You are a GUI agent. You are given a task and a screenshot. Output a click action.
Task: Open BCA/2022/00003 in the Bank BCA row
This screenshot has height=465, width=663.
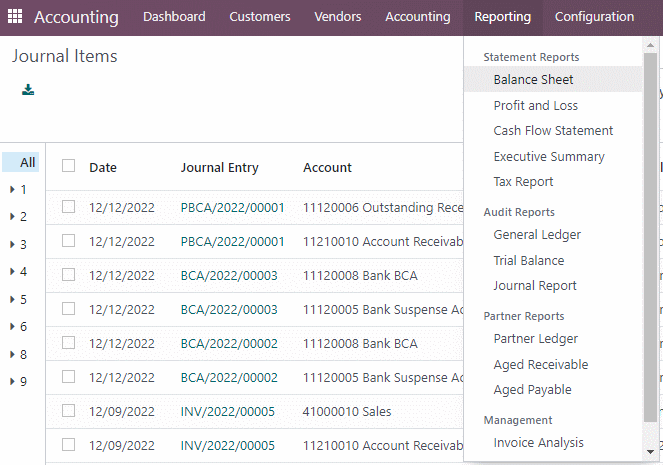pos(229,276)
